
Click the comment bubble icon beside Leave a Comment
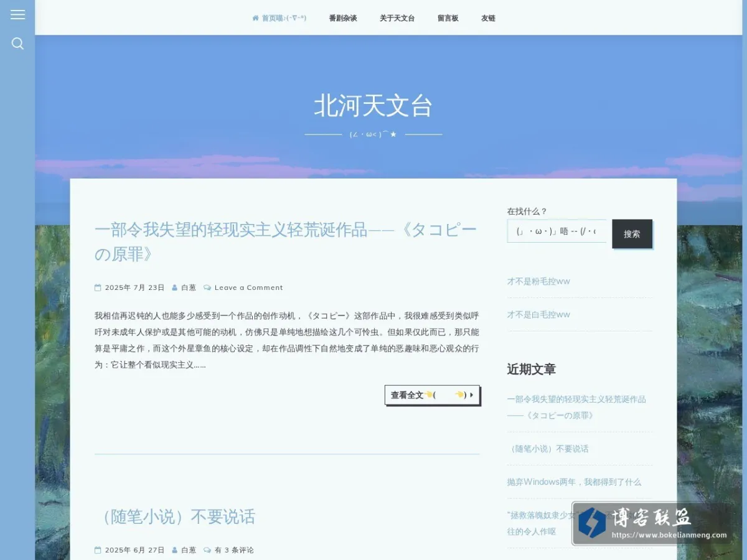(x=207, y=287)
